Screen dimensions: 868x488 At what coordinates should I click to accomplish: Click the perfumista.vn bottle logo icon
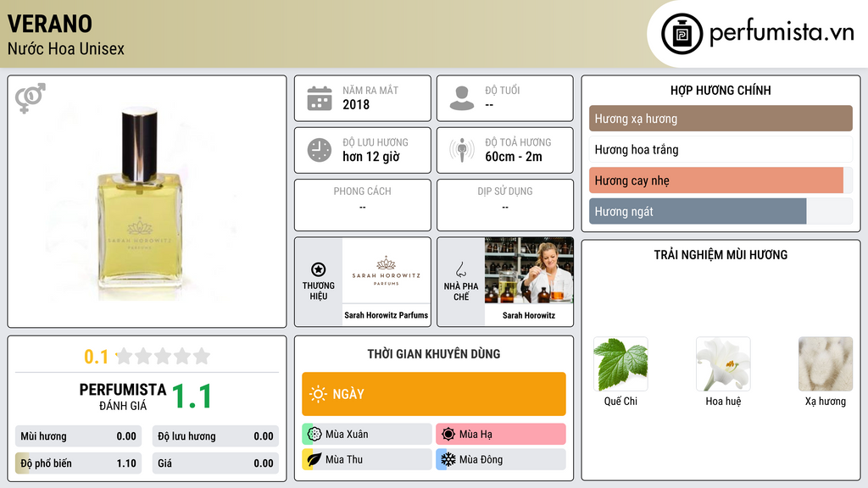[682, 34]
